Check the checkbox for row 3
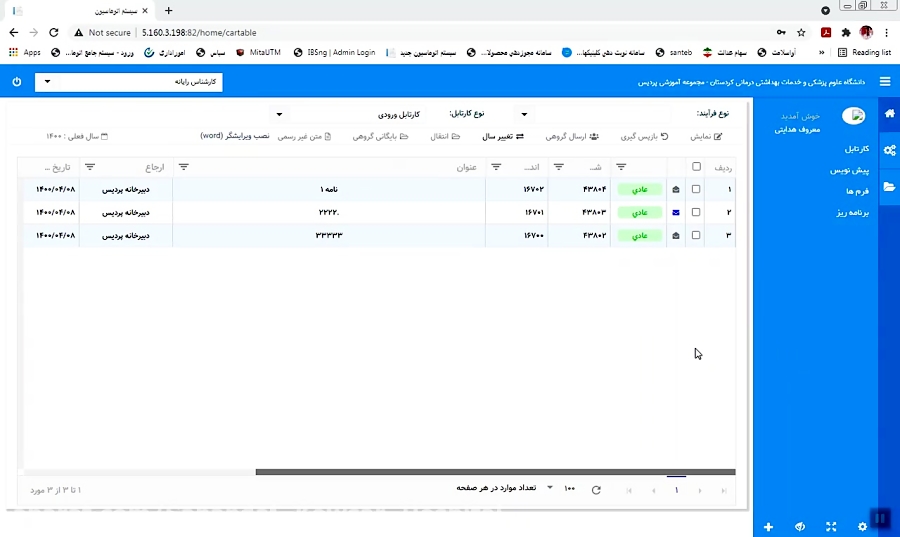This screenshot has width=900, height=537. click(x=696, y=235)
